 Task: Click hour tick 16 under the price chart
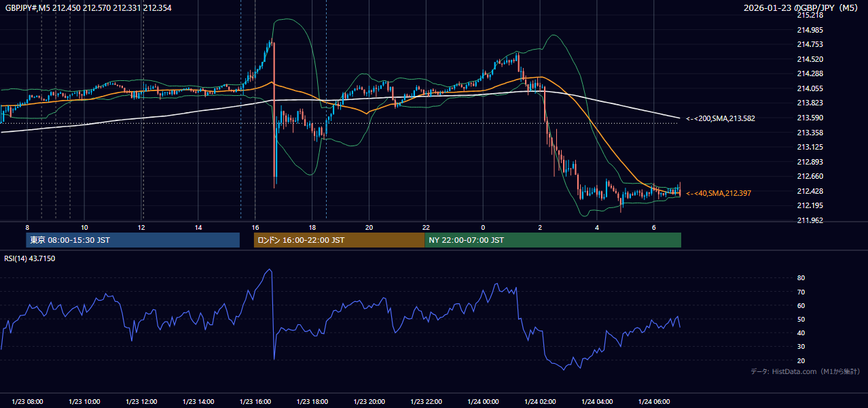tap(255, 227)
